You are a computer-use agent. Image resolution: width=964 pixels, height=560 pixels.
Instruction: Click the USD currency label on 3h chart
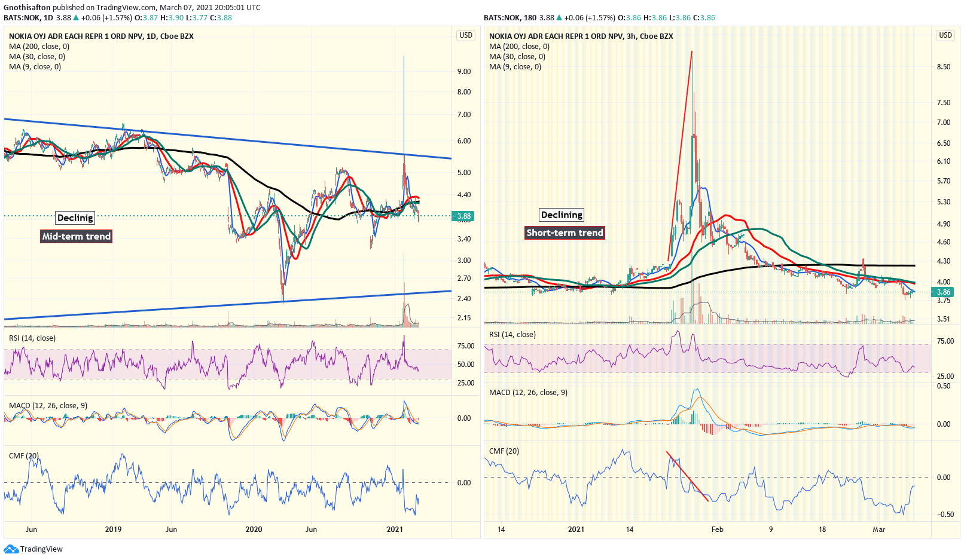click(945, 35)
